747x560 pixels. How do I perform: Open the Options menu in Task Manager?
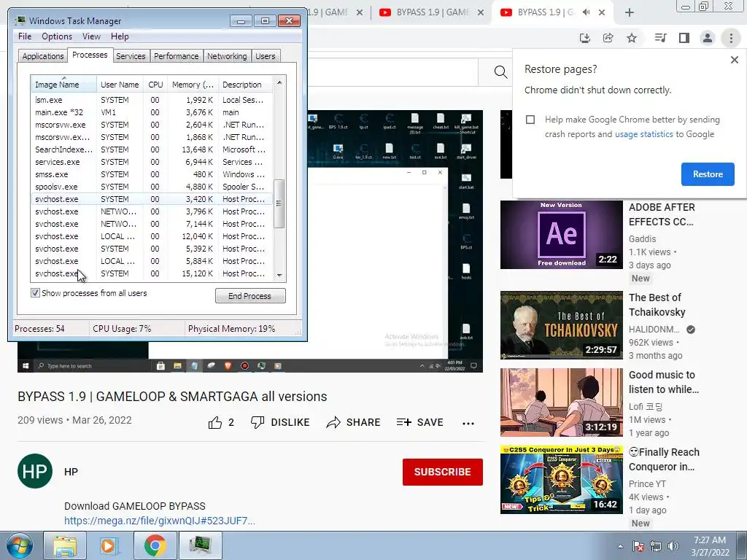57,36
